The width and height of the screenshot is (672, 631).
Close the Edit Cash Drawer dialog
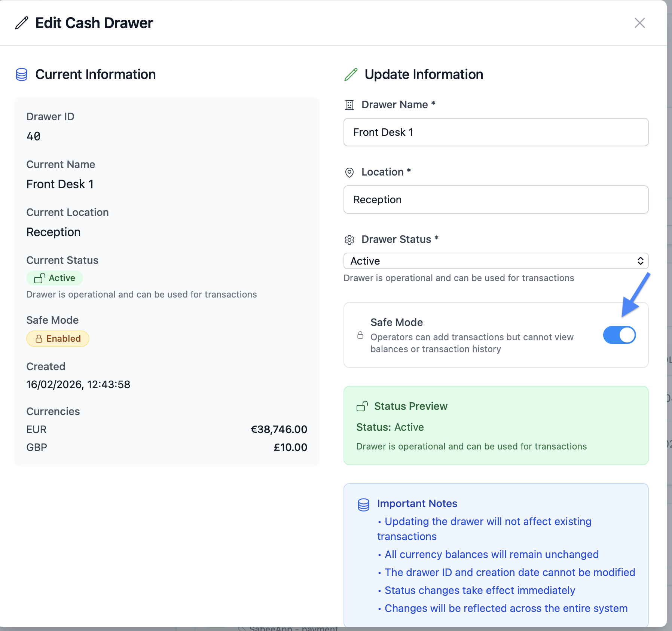(x=639, y=23)
